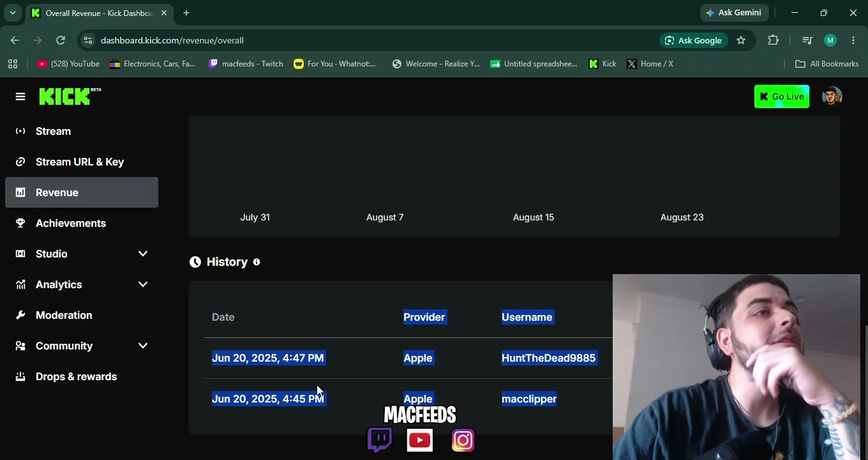The height and width of the screenshot is (460, 868).
Task: Open Stream URL & Key page
Action: pos(82,162)
